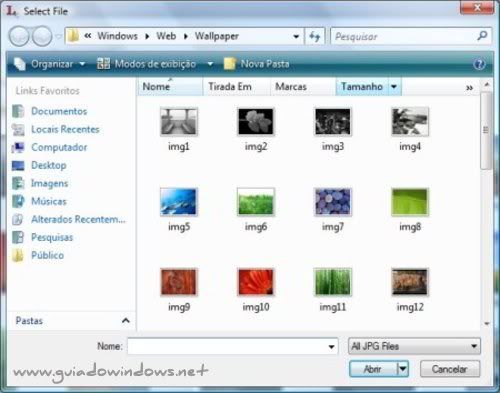
Task: Click the Pesquisas icon in favorites
Action: pos(18,237)
